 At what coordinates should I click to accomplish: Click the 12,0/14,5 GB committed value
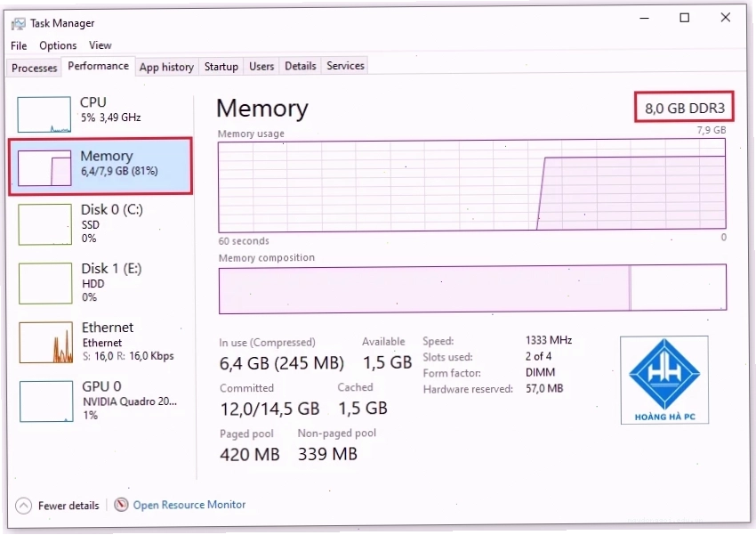pyautogui.click(x=270, y=409)
